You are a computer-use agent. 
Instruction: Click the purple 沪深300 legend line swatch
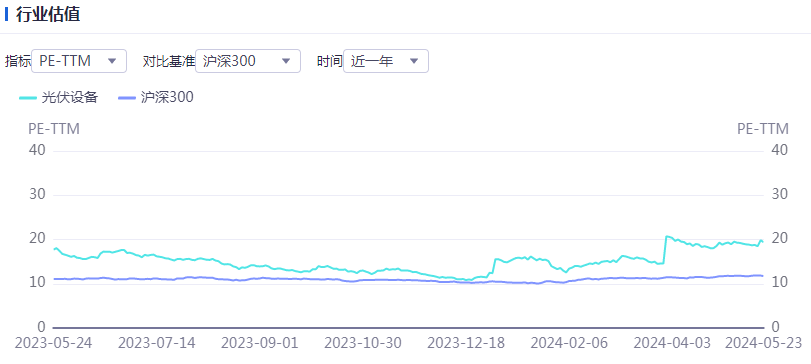127,97
